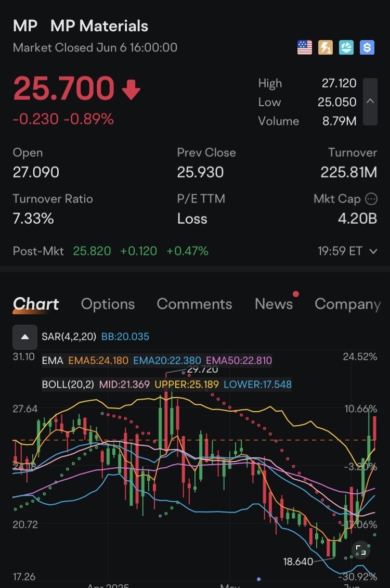The width and height of the screenshot is (390, 588).
Task: Tap the blue dollar sign icon
Action: click(367, 48)
